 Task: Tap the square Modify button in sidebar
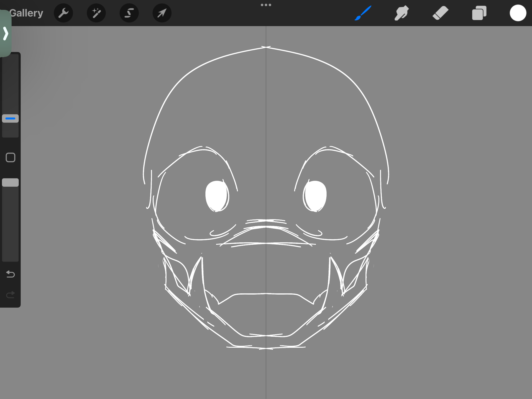click(11, 157)
